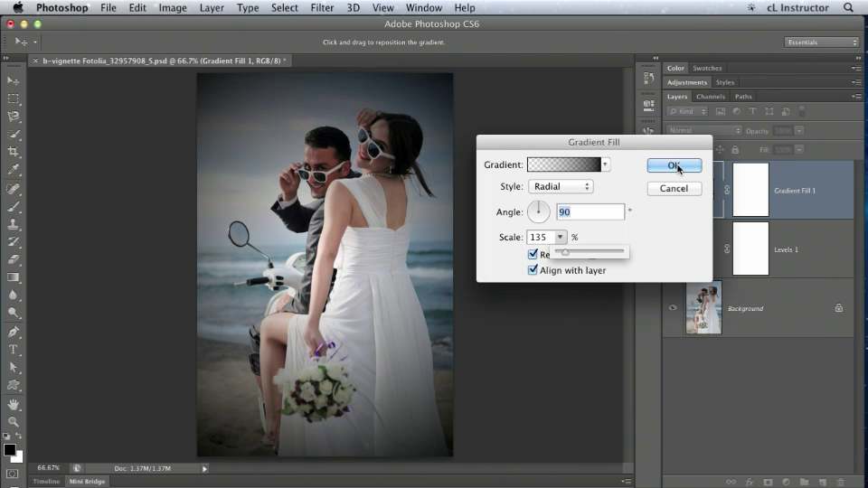
Task: Select the Horizontal Type tool
Action: [x=14, y=350]
